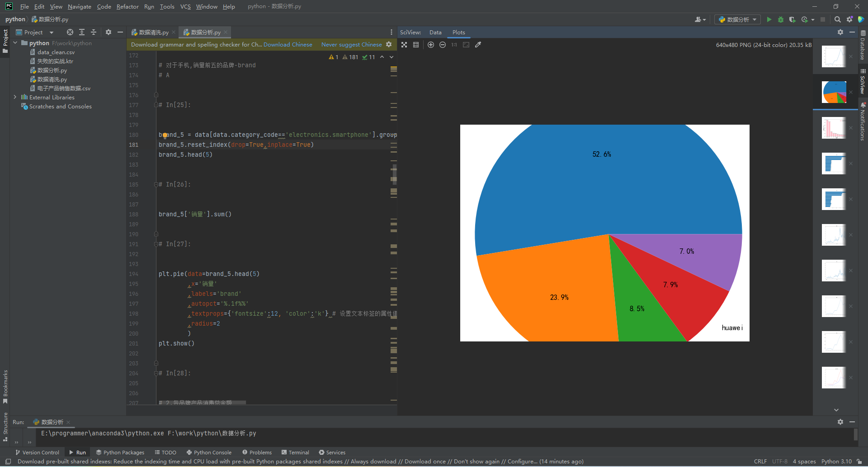Collapse the python root folder

[15, 43]
